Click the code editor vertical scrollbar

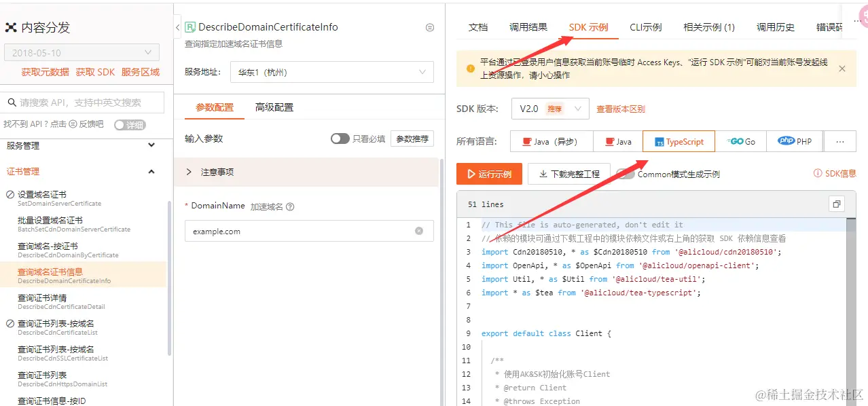point(850,312)
